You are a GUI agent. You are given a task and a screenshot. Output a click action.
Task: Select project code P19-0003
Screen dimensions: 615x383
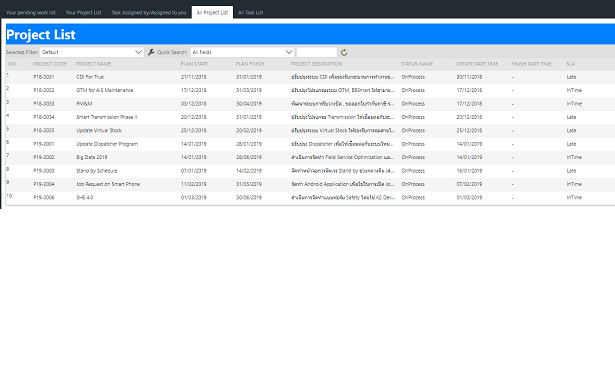click(x=44, y=171)
